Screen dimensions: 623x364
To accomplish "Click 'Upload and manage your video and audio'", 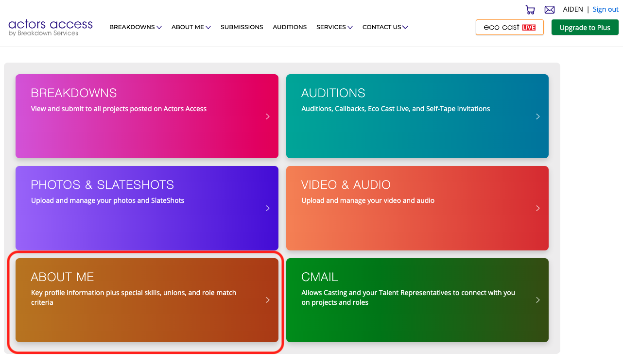I will pos(368,200).
